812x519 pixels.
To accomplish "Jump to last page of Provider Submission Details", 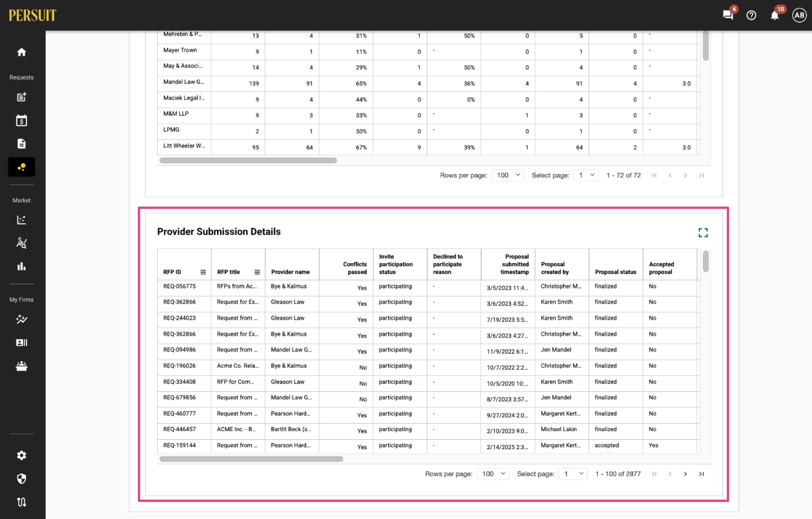I will click(701, 474).
